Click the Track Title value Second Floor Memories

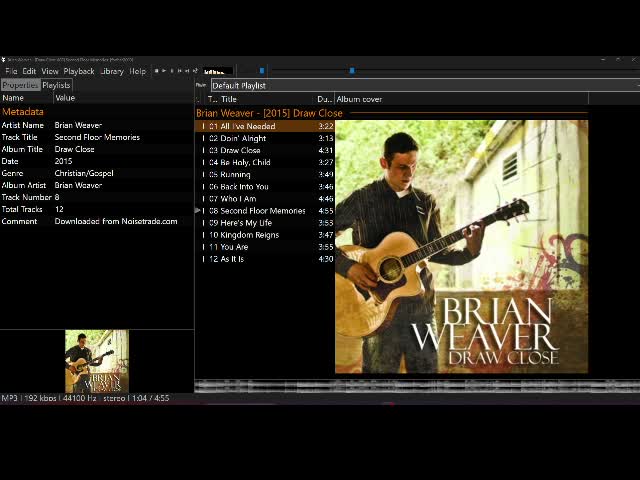[x=97, y=137]
